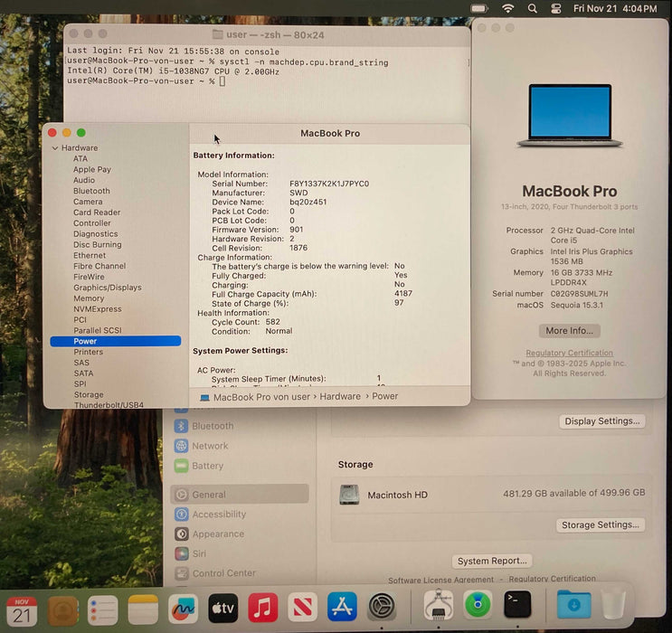This screenshot has width=672, height=633.
Task: Select Graphics/Displays in the Hardware list
Action: point(108,288)
